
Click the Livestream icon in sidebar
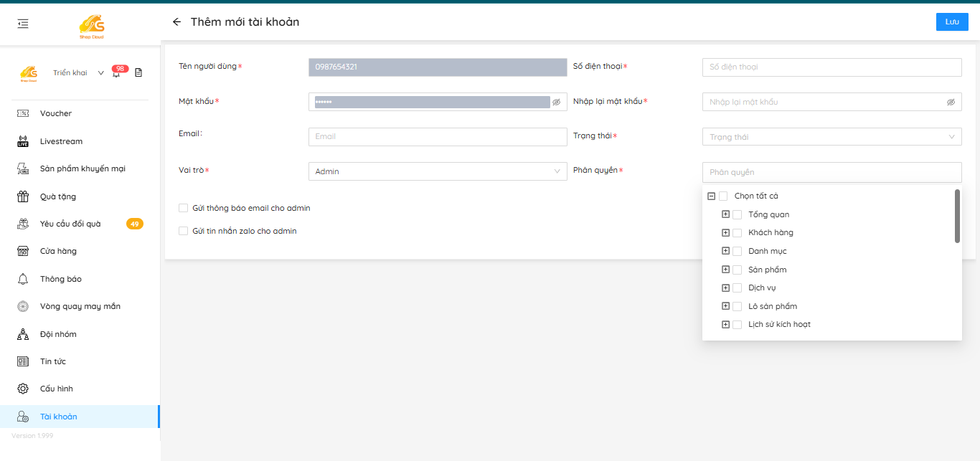[x=23, y=141]
